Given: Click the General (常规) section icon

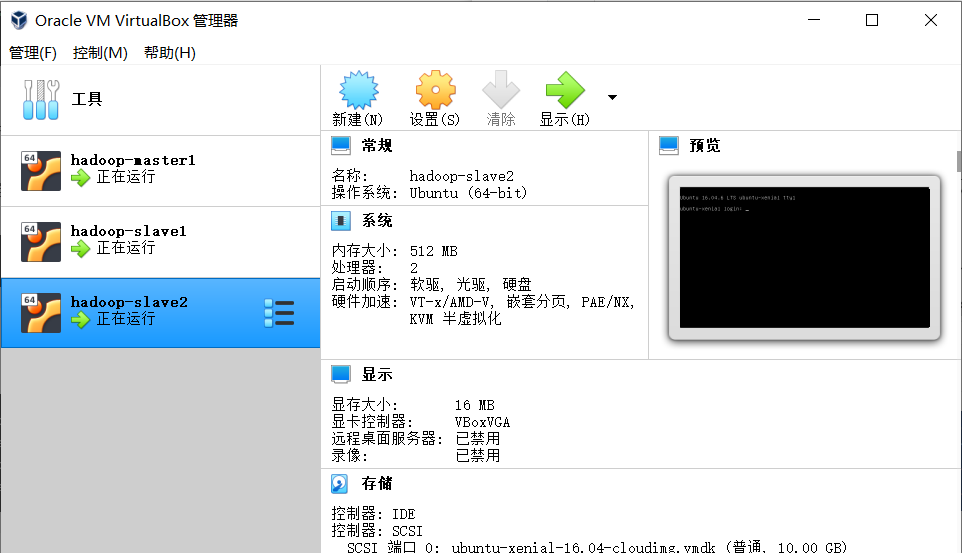Looking at the screenshot, I should click(341, 145).
